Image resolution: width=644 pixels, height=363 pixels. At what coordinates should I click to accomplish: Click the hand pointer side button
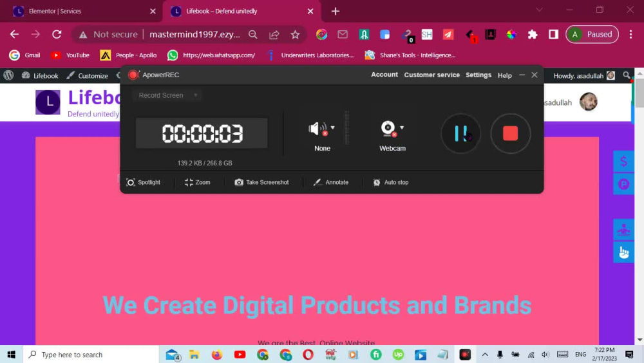pos(623,252)
